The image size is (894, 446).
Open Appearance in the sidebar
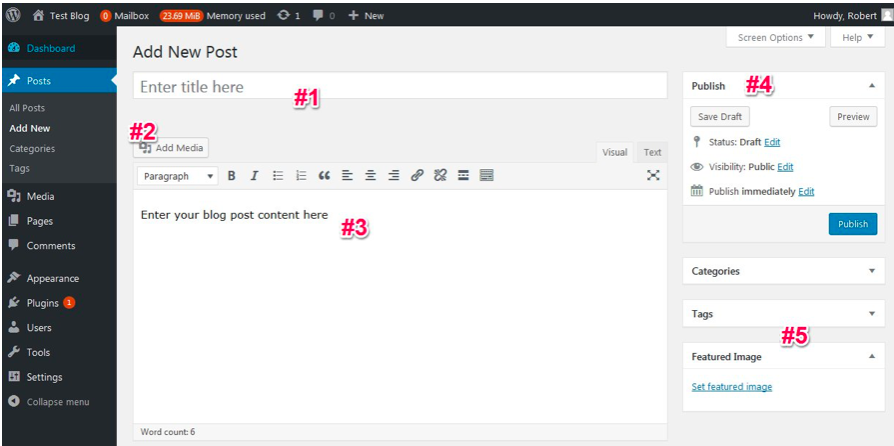point(59,279)
